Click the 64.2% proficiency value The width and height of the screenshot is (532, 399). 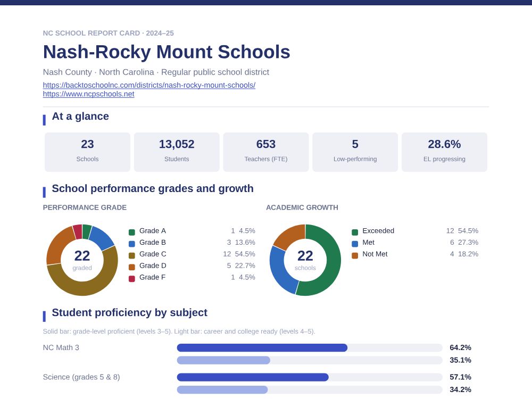pyautogui.click(x=460, y=348)
